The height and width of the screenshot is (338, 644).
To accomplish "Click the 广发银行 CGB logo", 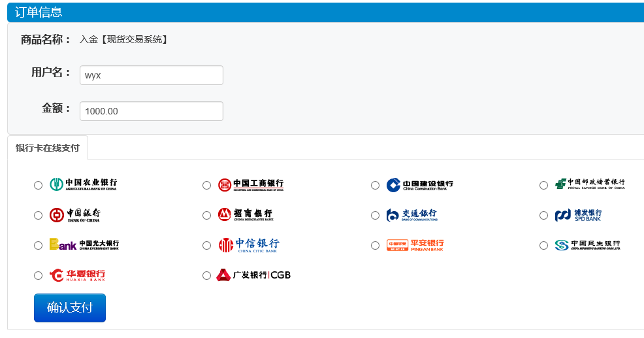I will (x=253, y=275).
